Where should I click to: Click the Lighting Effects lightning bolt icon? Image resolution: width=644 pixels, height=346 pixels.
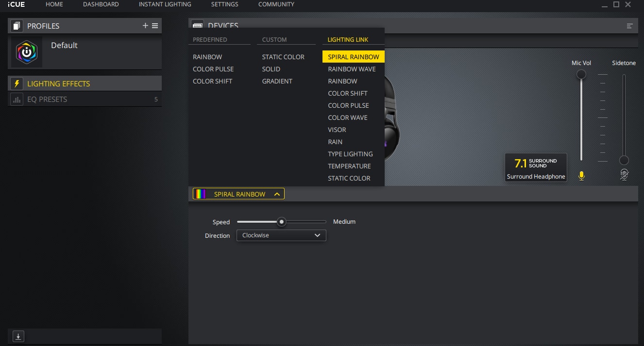(17, 83)
